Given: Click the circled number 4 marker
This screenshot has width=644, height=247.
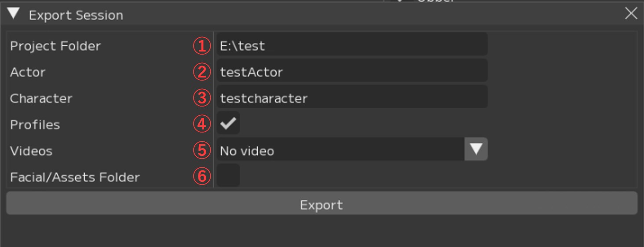Looking at the screenshot, I should [x=202, y=124].
